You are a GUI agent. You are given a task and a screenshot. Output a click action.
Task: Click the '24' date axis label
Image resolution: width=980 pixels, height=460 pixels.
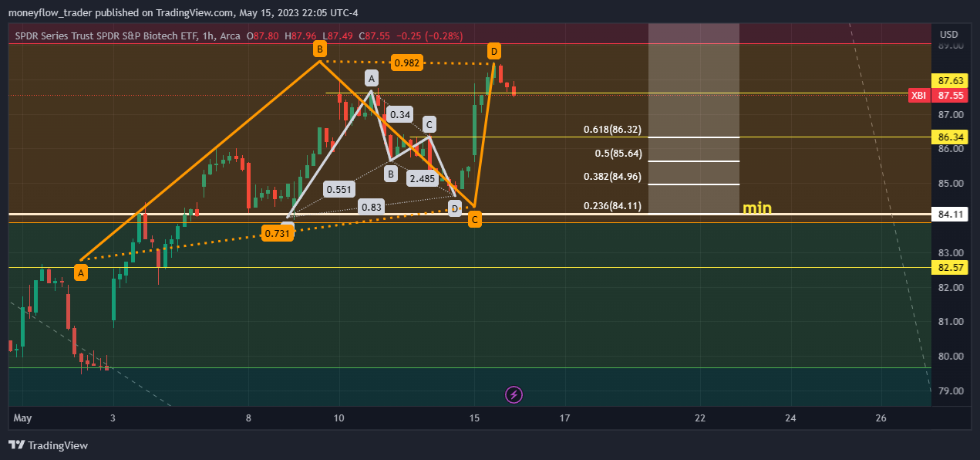click(790, 418)
